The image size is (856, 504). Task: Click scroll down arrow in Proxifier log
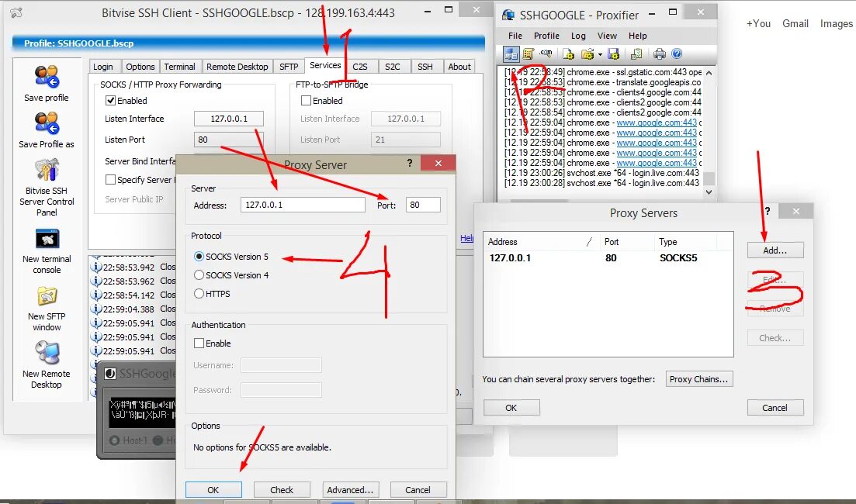[709, 192]
